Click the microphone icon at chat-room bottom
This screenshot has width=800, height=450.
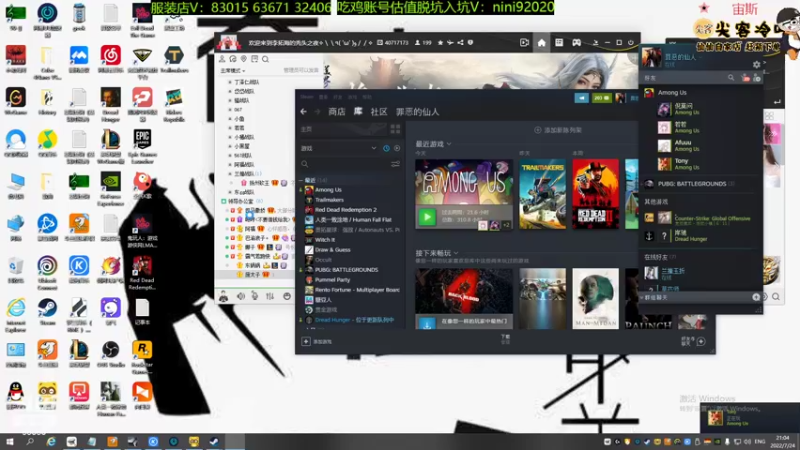(x=255, y=296)
